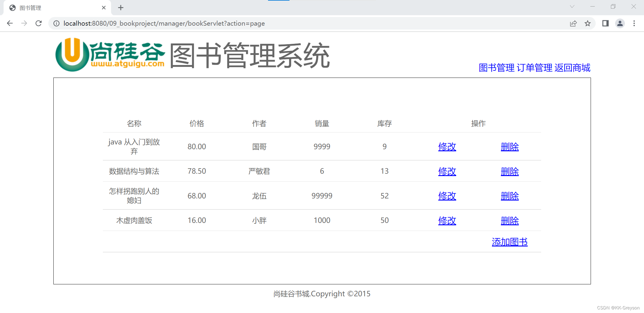Image resolution: width=644 pixels, height=313 pixels.
Task: Open 订单管理 navigation link
Action: point(534,68)
